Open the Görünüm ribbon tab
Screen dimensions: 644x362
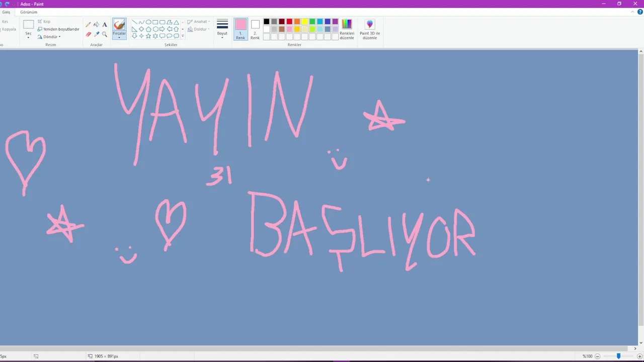pos(29,12)
